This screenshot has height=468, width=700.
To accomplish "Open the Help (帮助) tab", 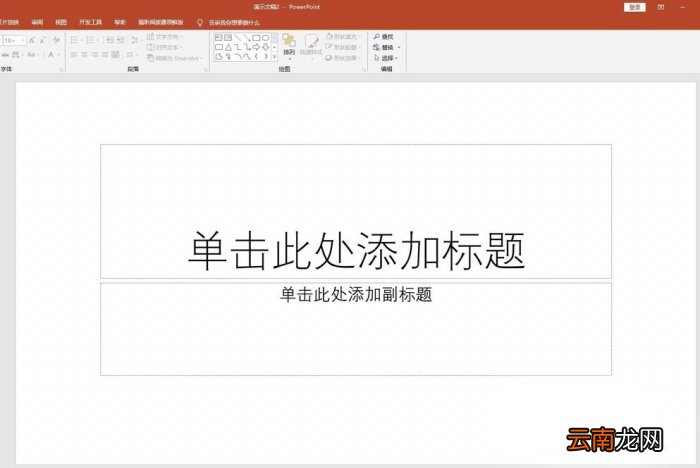I will 120,22.
